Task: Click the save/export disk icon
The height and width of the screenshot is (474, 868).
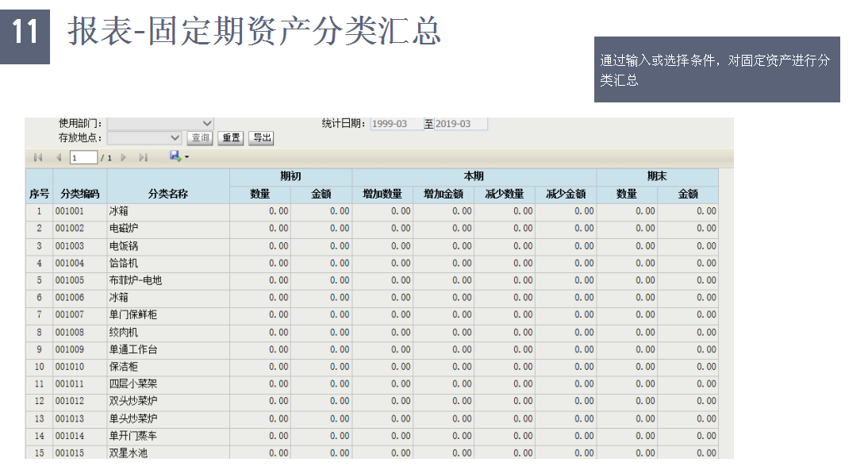Action: click(174, 156)
